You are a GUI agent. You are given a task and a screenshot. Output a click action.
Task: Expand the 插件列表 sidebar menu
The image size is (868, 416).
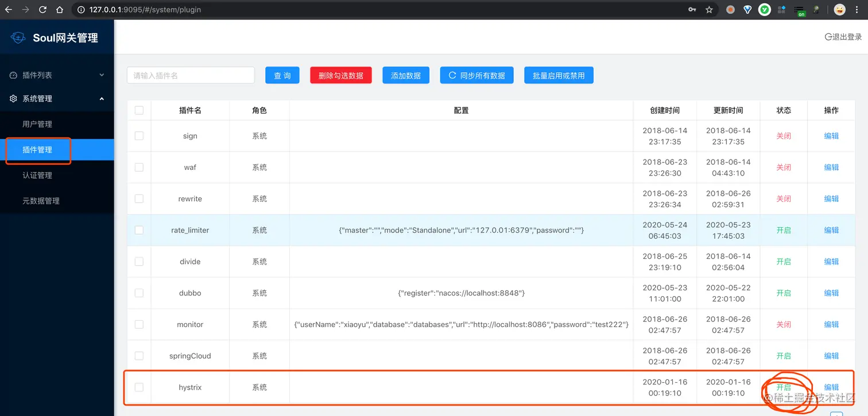coord(57,75)
